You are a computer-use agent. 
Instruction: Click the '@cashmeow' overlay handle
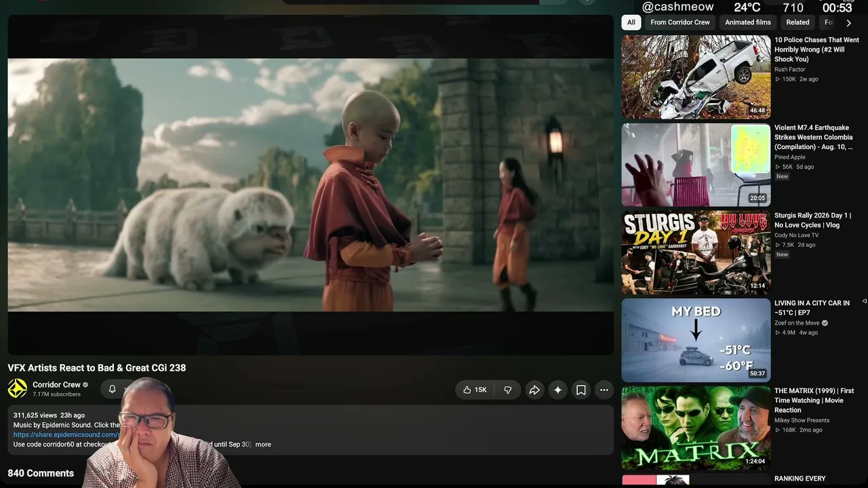pyautogui.click(x=677, y=7)
